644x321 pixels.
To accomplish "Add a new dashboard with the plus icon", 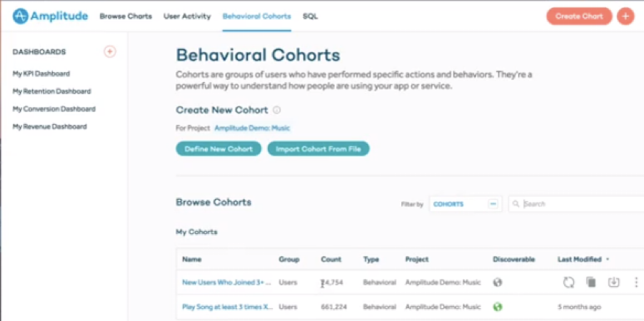I will click(x=110, y=52).
